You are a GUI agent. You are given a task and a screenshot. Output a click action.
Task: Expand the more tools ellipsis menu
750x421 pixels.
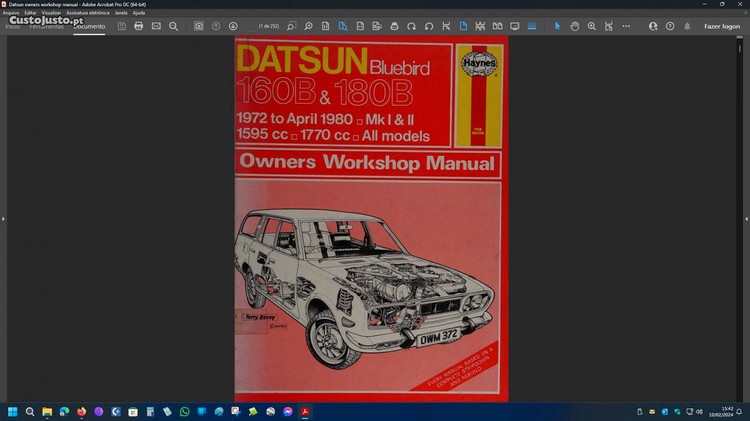626,26
